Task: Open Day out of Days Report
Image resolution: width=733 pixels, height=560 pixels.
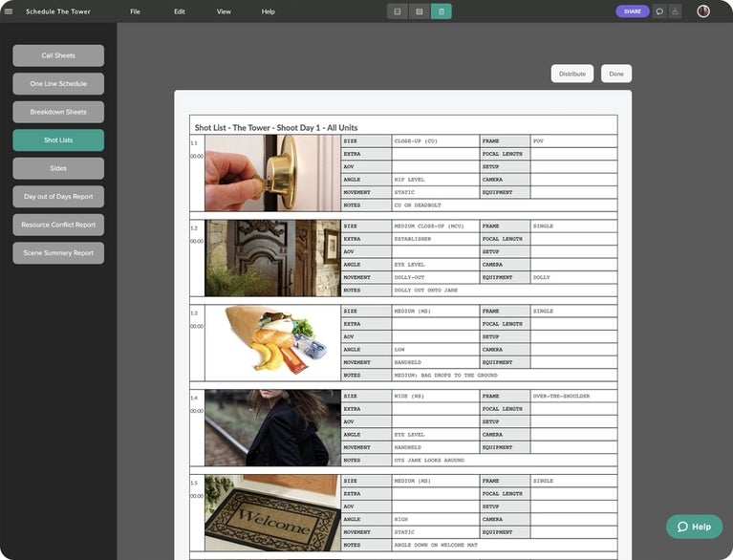Action: 58,197
